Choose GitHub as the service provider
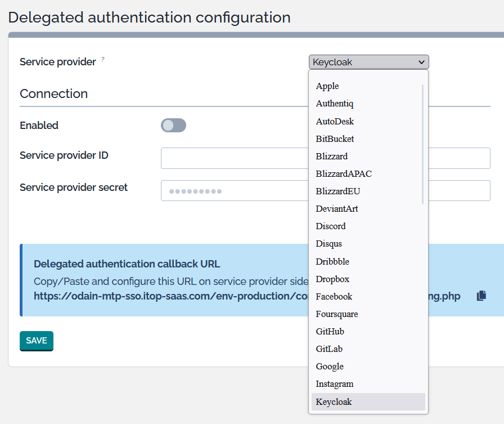Viewport: 504px width, 424px height. [x=330, y=332]
